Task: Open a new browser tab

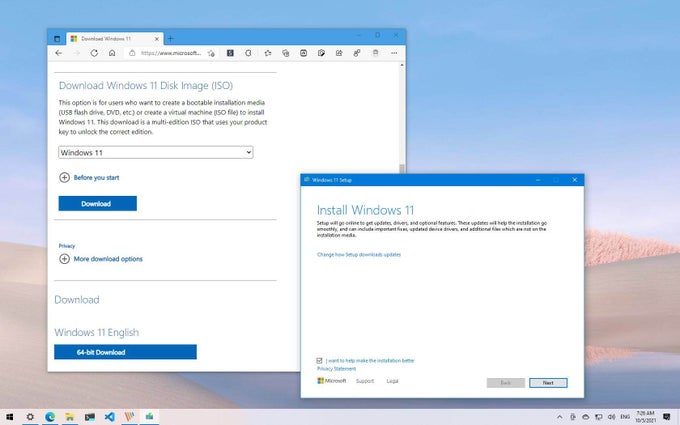Action: point(170,37)
